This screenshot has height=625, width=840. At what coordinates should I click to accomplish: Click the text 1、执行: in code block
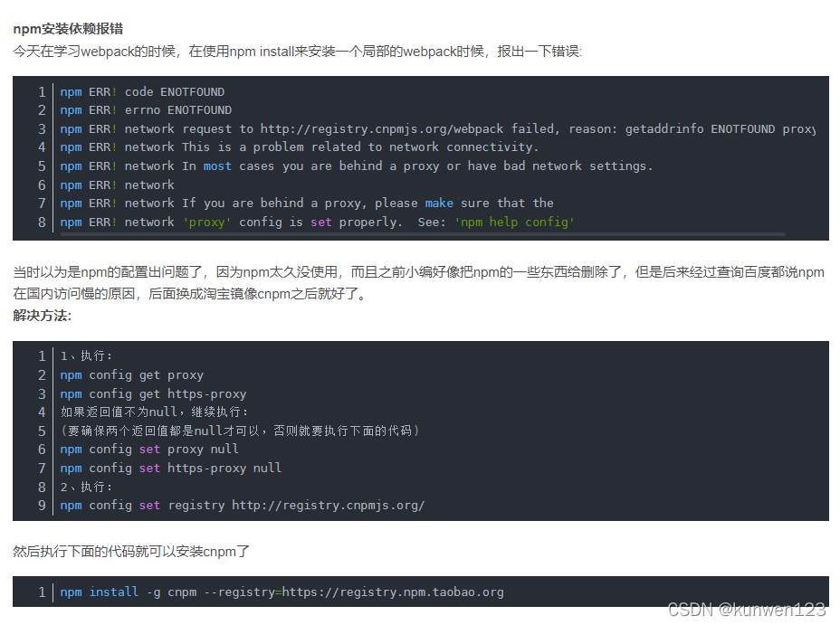click(88, 355)
